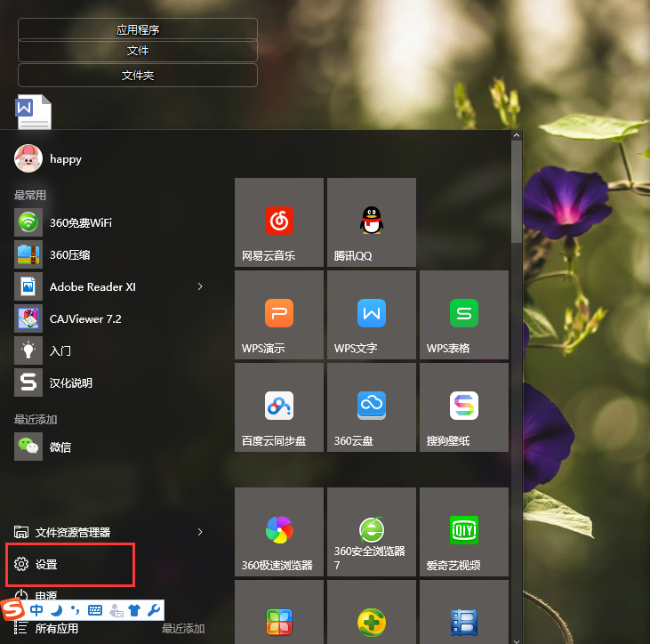Select the Word document on the desktop

(x=34, y=112)
